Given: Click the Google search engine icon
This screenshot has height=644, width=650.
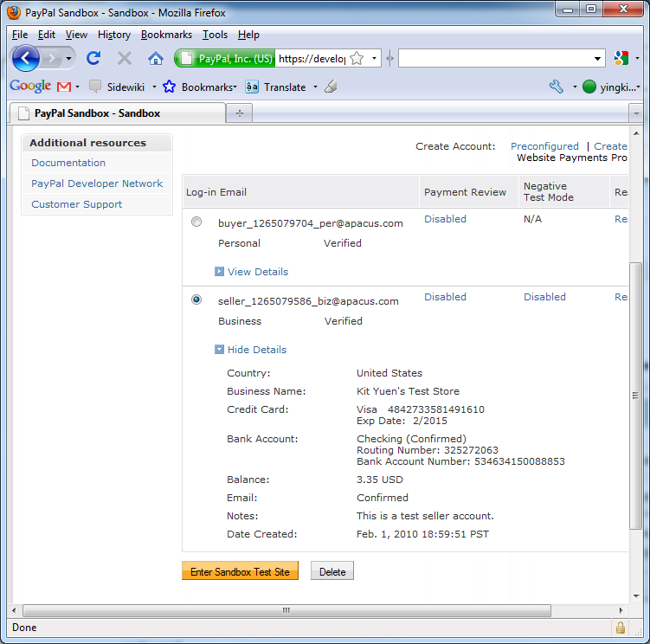Looking at the screenshot, I should pos(620,58).
